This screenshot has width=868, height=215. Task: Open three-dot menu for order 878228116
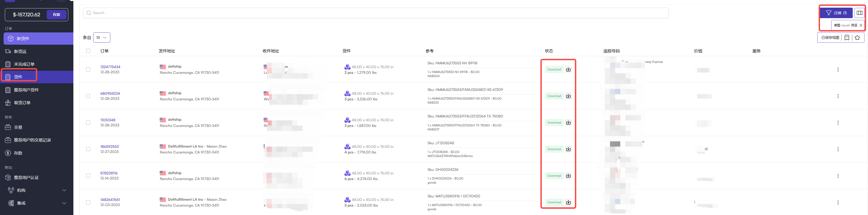pos(838,176)
